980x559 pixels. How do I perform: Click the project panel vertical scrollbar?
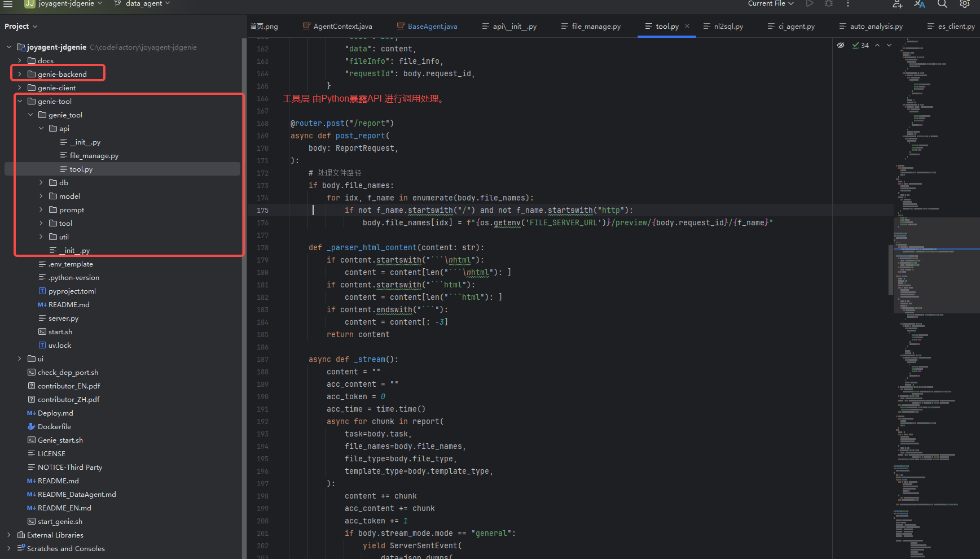pyautogui.click(x=244, y=298)
